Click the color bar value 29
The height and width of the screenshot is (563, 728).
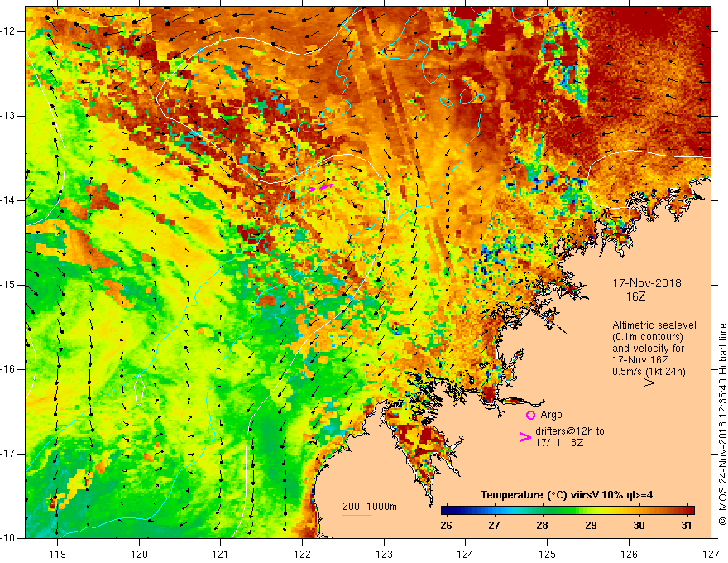591,526
